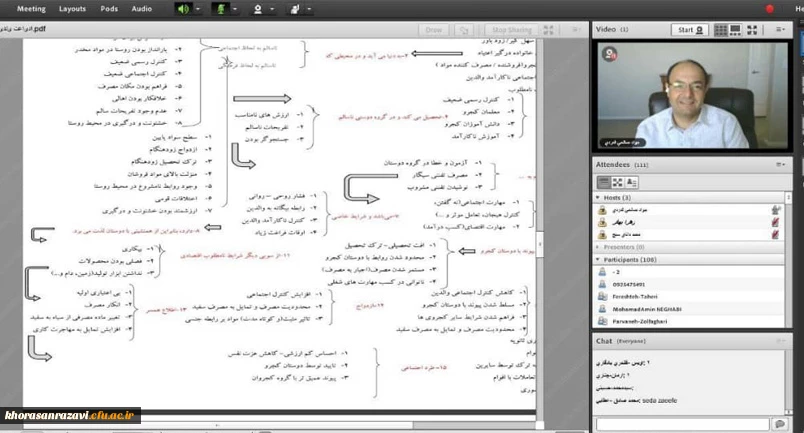Select the attendee status view icon
This screenshot has height=433, width=804.
[x=632, y=182]
